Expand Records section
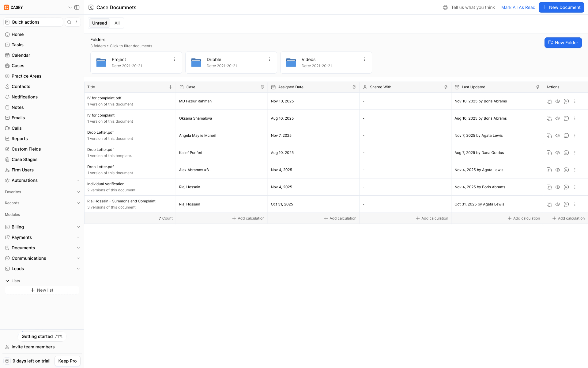Screen dimensions: 588x368 coord(78,203)
